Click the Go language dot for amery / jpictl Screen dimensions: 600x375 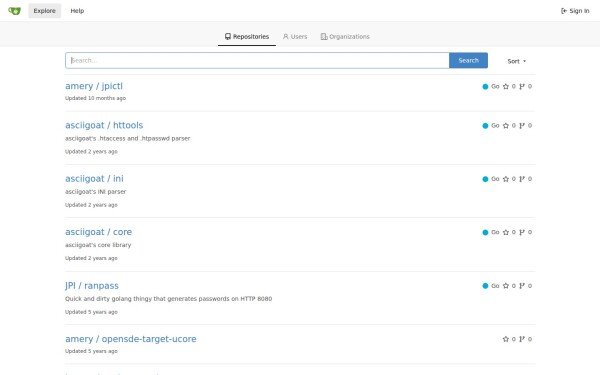pos(485,86)
